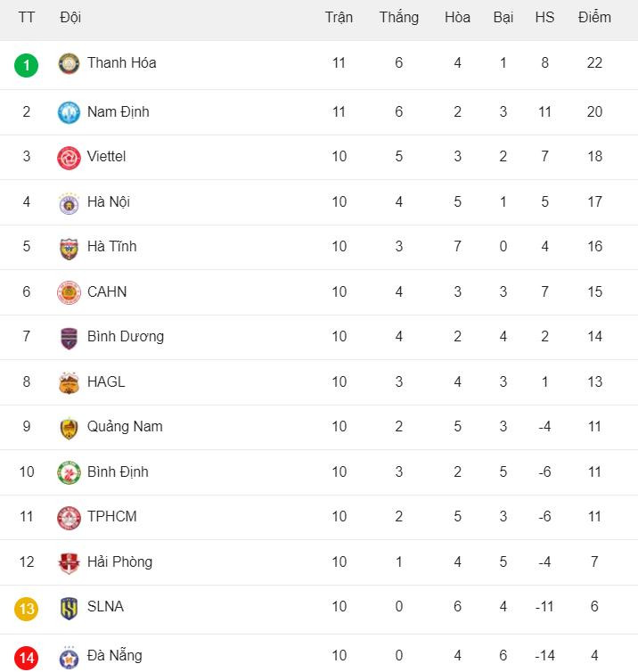Click the Bình Định club badge
Viewport: 638px width, 672px height.
69,472
